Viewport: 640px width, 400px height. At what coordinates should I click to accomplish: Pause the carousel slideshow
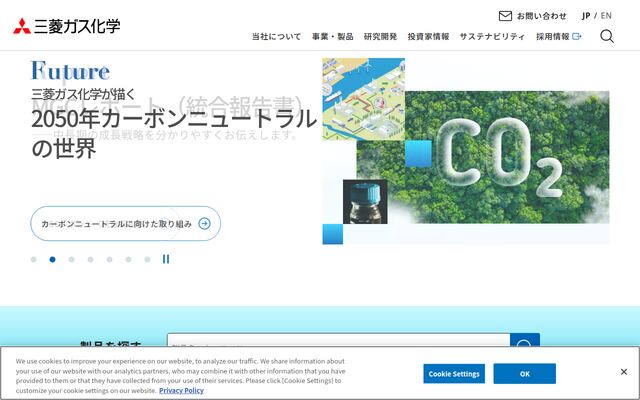pyautogui.click(x=166, y=259)
